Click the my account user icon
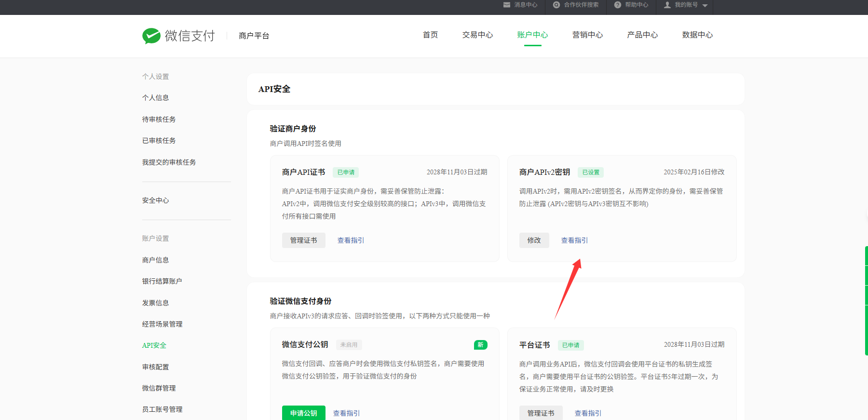 tap(667, 5)
